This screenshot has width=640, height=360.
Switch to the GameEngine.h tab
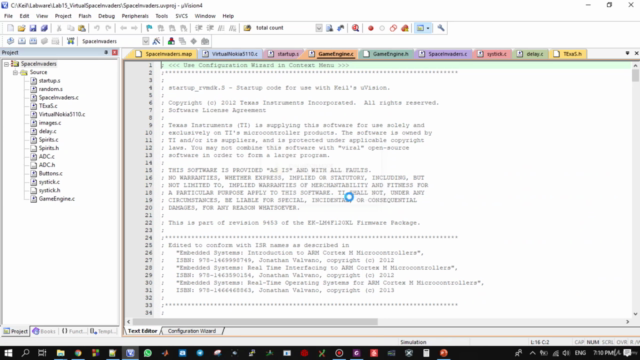coord(386,54)
